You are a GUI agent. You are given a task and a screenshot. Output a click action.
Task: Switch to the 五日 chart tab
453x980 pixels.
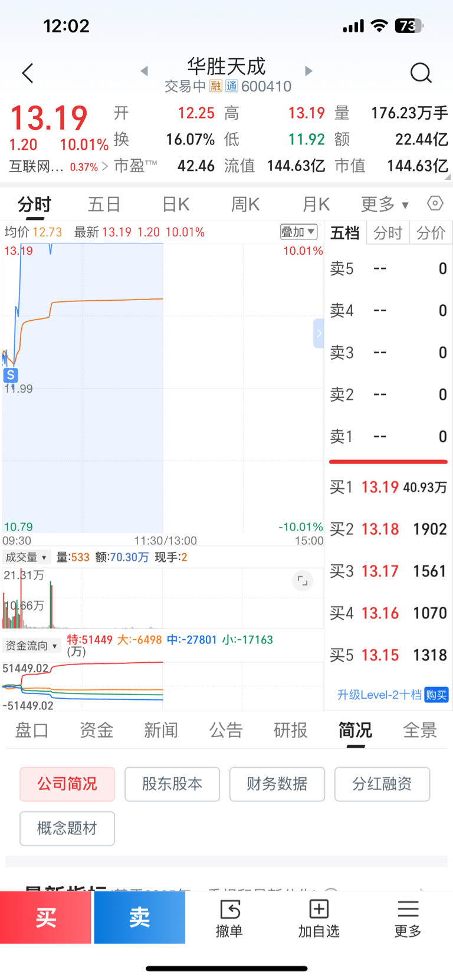[104, 204]
